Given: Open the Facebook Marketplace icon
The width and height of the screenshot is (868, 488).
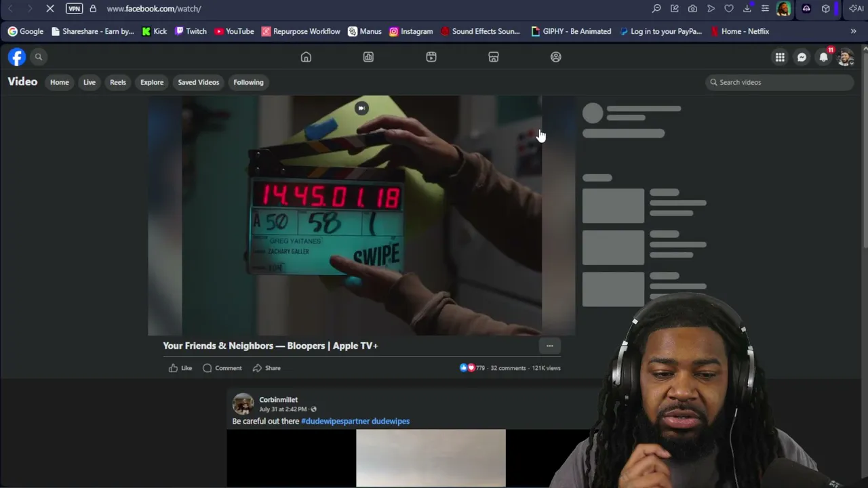Looking at the screenshot, I should [x=494, y=57].
